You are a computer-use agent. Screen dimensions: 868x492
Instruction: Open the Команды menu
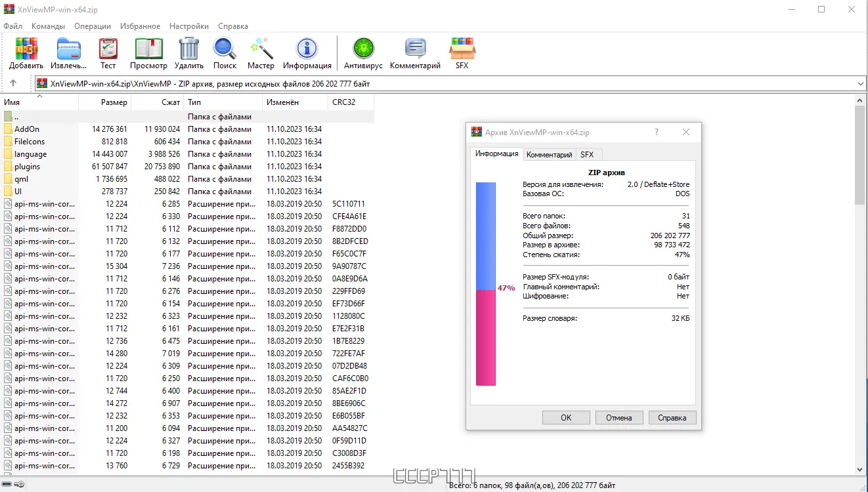coord(48,26)
